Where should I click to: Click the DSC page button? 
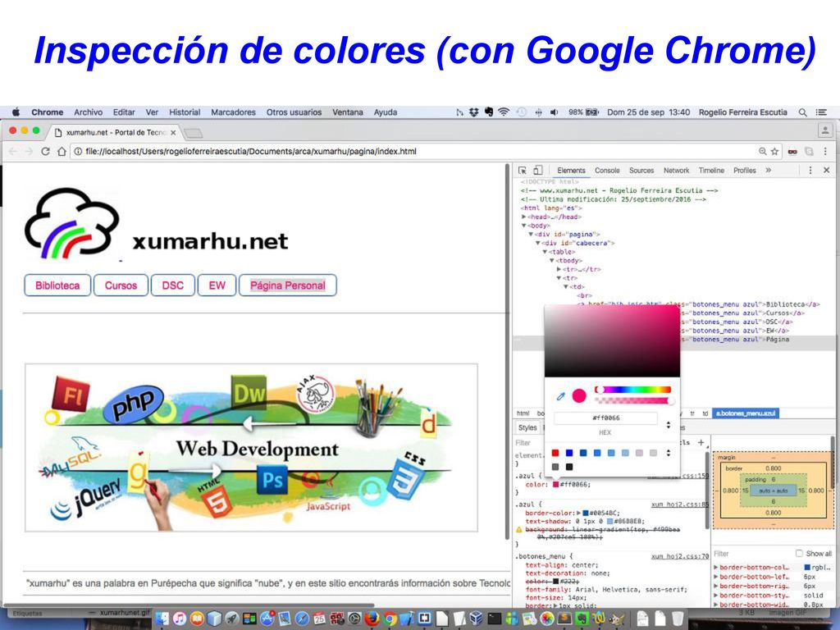coord(172,285)
